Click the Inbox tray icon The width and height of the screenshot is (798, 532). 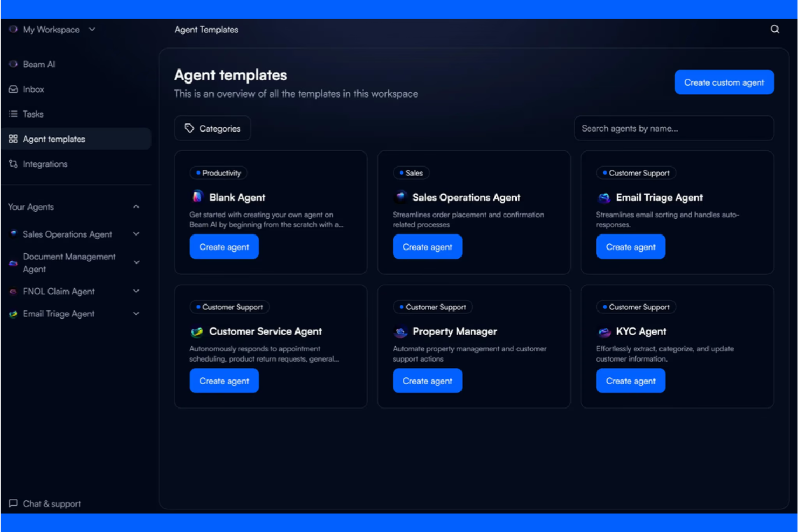coord(13,89)
